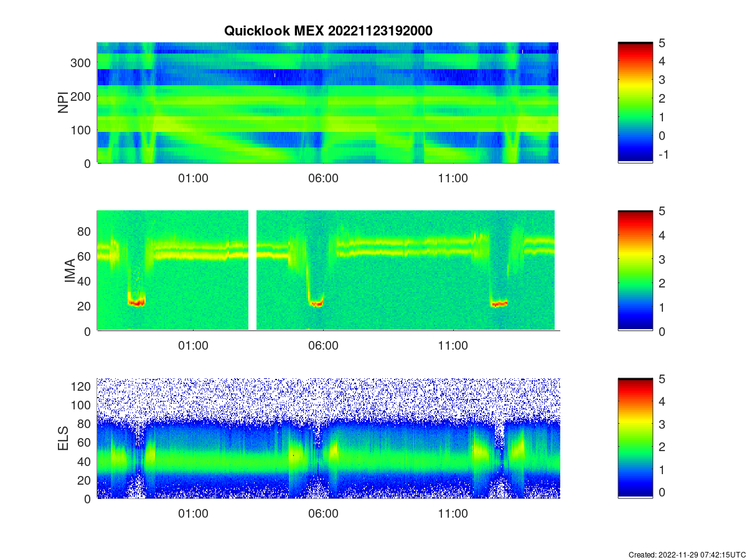
Task: Click the IMA colorbar
Action: coord(635,271)
